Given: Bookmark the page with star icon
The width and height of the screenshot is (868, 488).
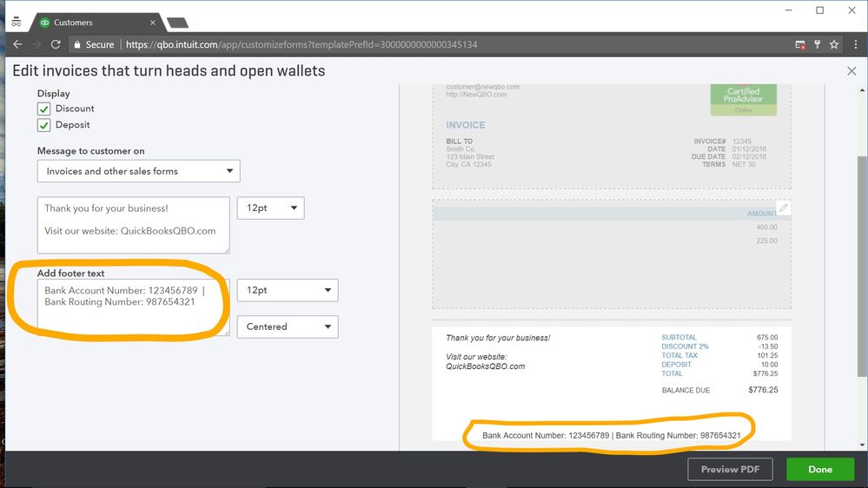Looking at the screenshot, I should (x=833, y=44).
